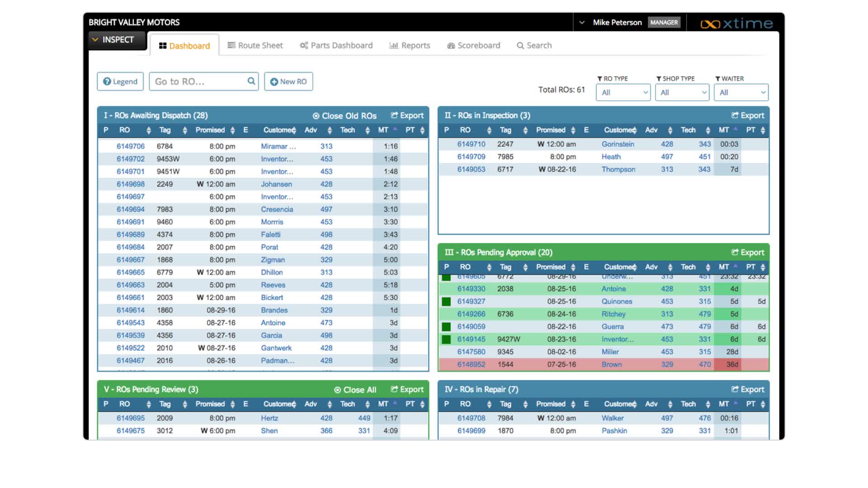
Task: Click the search magnifier icon in Go to RO field
Action: (x=251, y=81)
